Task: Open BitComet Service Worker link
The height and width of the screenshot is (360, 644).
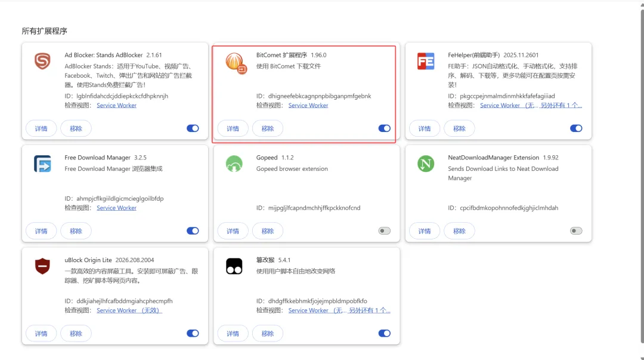Action: (308, 105)
